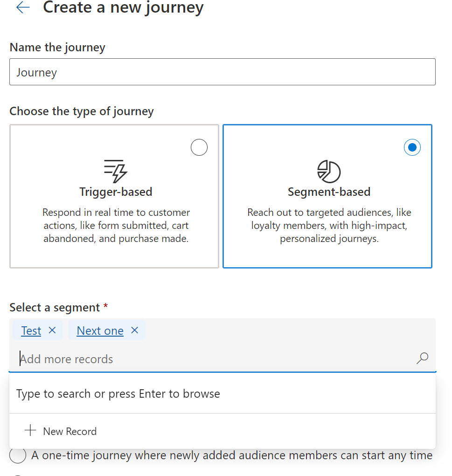Click the Segment-based pie chart icon

(329, 172)
